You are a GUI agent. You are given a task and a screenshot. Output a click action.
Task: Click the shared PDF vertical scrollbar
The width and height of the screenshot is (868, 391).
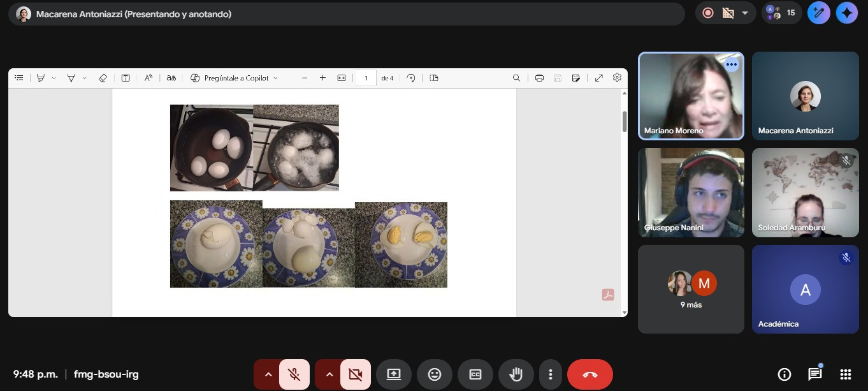coord(624,121)
